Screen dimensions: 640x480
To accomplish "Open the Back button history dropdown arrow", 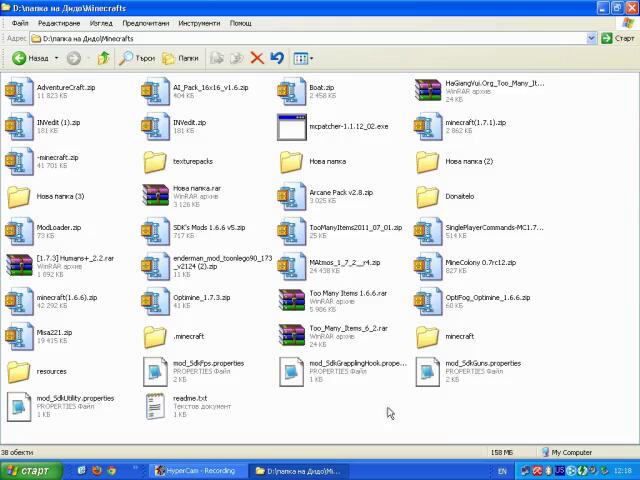I will click(x=59, y=58).
